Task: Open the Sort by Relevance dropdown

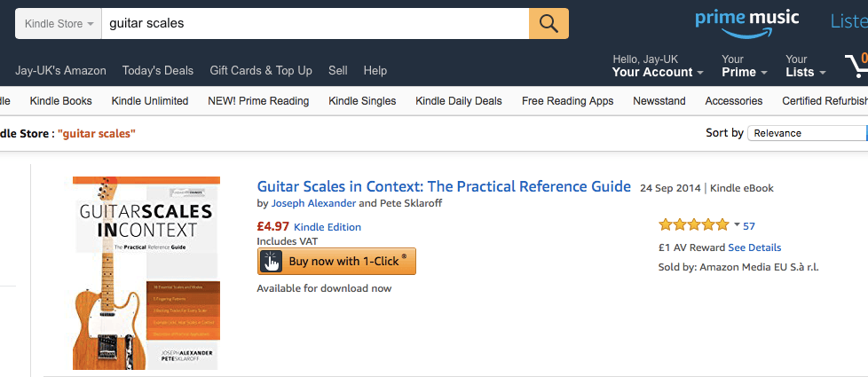Action: point(808,133)
